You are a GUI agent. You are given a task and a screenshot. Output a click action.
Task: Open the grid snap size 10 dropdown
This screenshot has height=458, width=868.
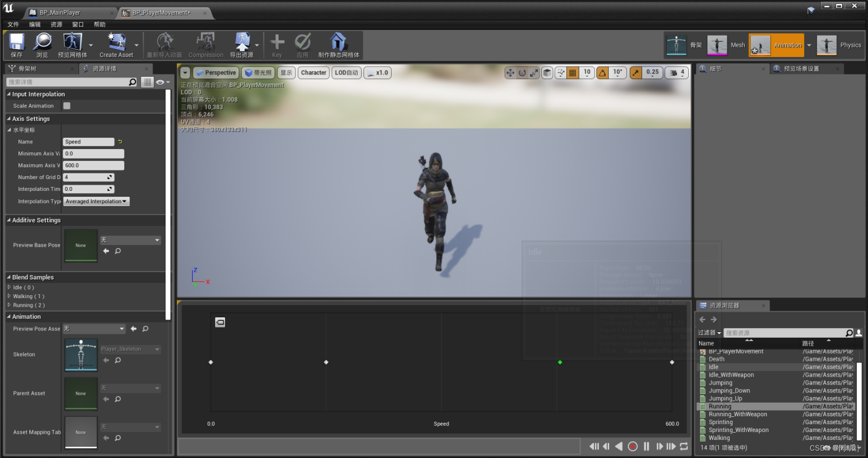pos(587,72)
